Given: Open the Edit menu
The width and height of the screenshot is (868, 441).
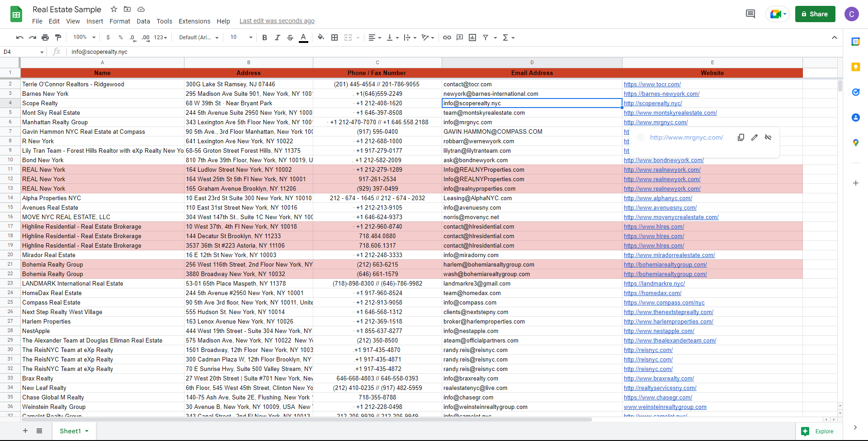Looking at the screenshot, I should pyautogui.click(x=54, y=21).
